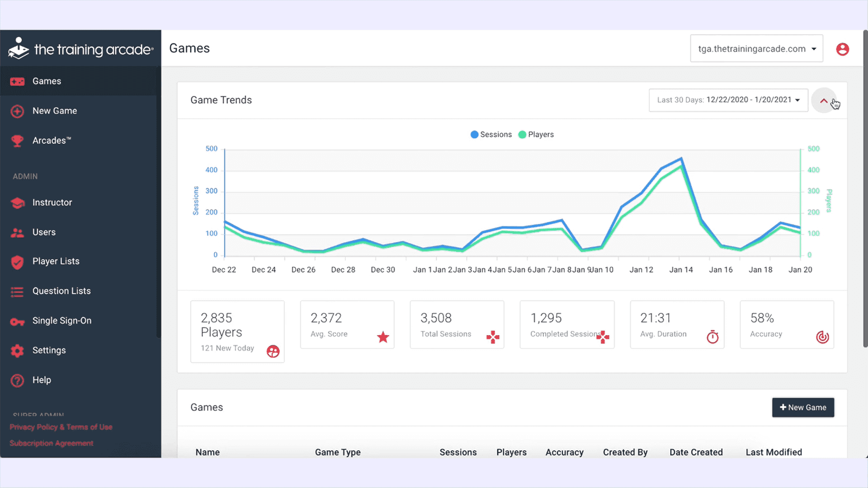The image size is (868, 488).
Task: Click the gamepad icon on Total Sessions card
Action: 493,337
